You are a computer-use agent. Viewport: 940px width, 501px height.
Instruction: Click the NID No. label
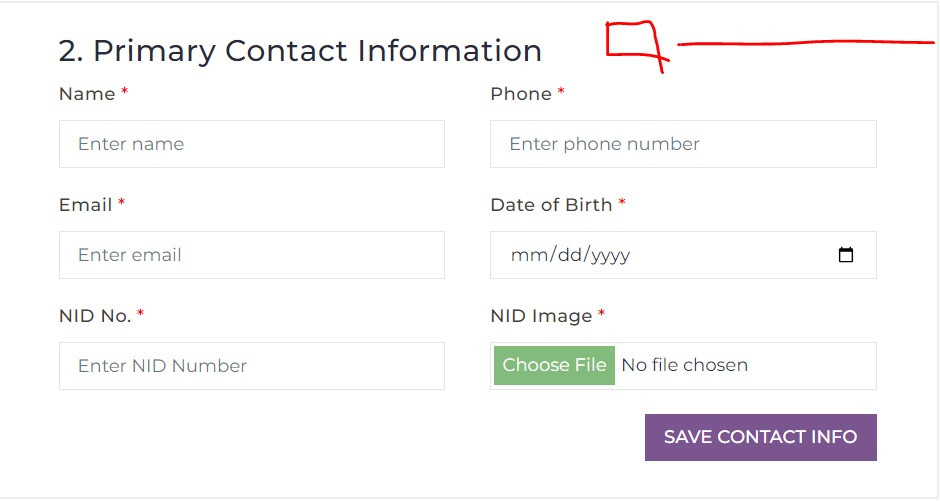click(95, 316)
